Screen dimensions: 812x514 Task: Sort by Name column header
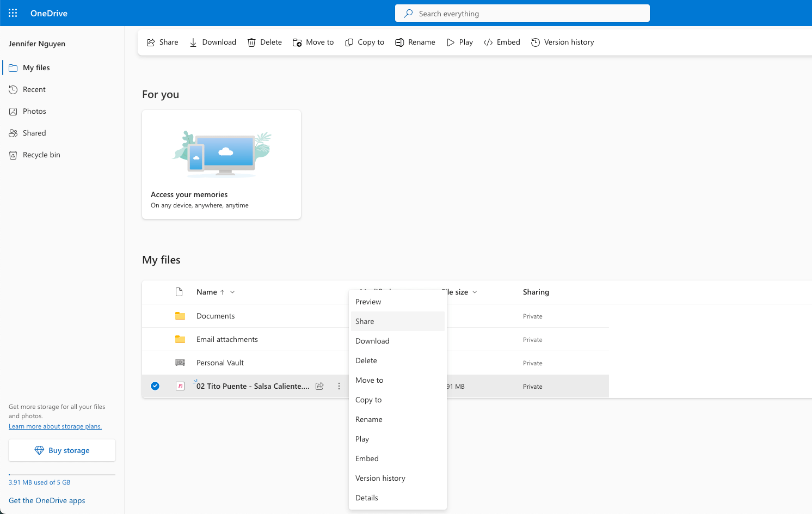click(207, 292)
